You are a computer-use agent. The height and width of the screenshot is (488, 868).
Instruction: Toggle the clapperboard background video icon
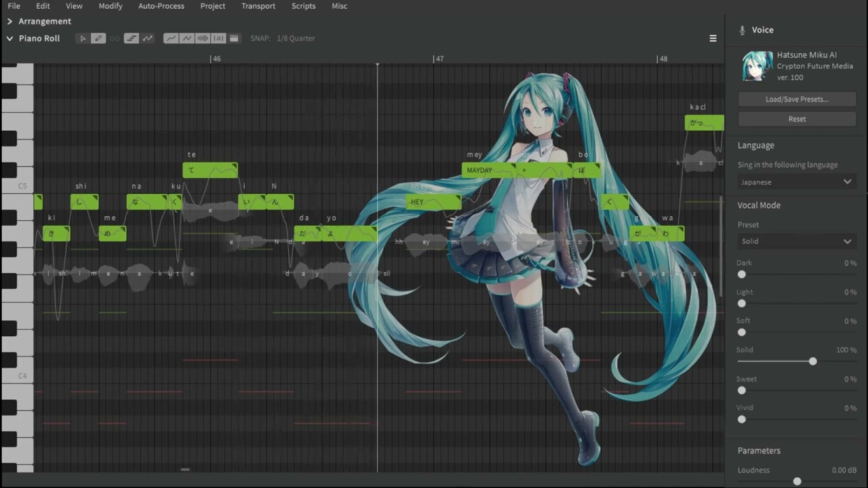coord(234,39)
